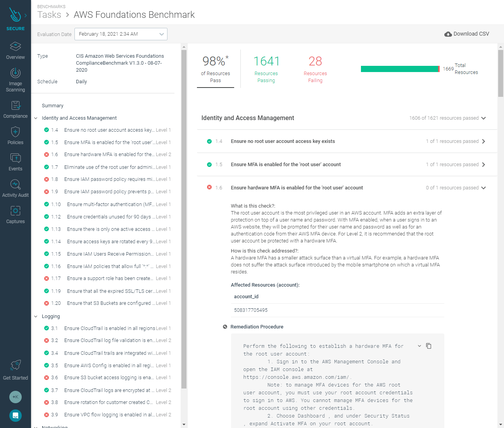
Task: Click the green pass icon for check 1.10 in tree
Action: (47, 204)
